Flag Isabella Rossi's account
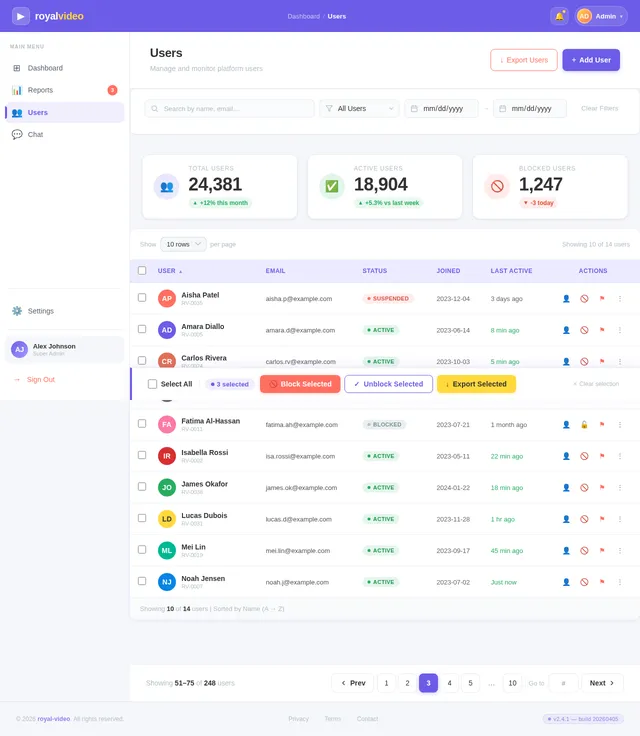 (602, 456)
